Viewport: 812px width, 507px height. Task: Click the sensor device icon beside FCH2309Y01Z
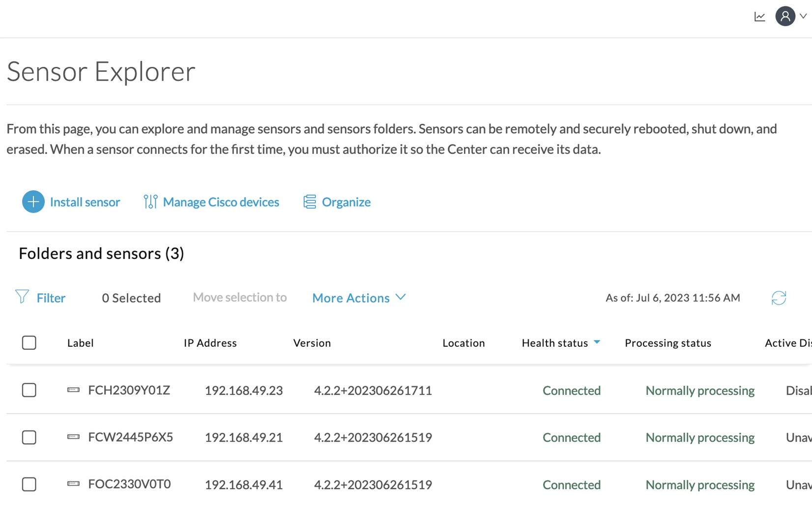[73, 390]
